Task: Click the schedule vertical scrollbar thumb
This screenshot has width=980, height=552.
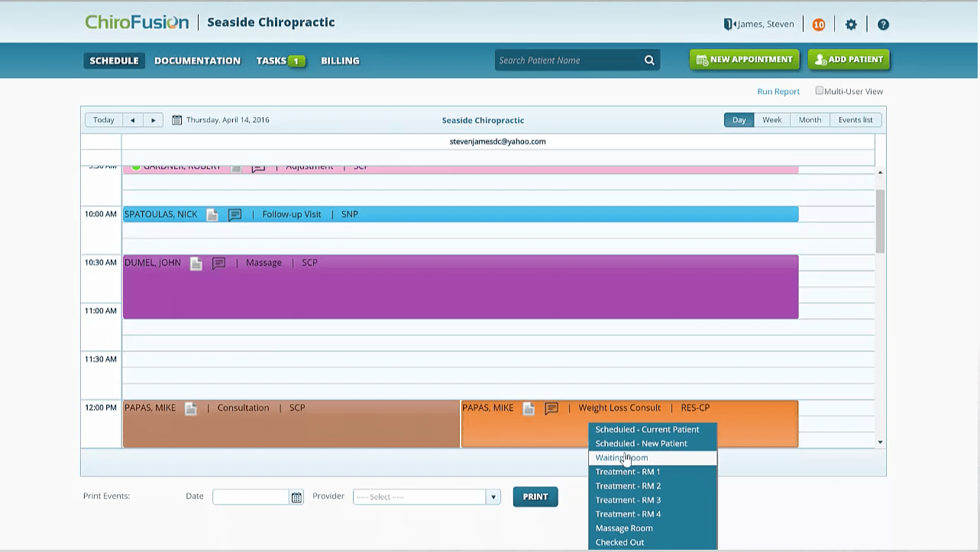Action: pos(880,221)
